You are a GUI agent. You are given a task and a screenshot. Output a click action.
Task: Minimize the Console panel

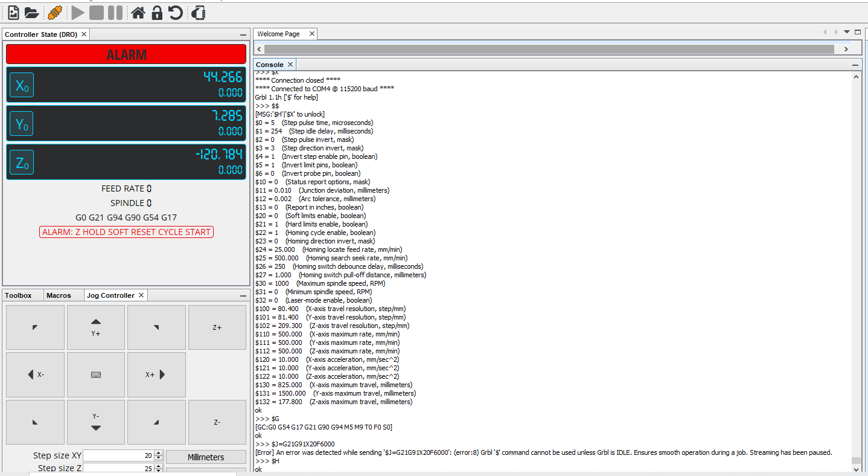(x=855, y=65)
